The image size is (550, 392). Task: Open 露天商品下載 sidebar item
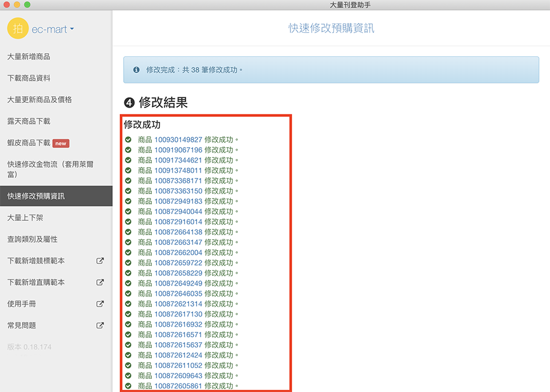(29, 121)
